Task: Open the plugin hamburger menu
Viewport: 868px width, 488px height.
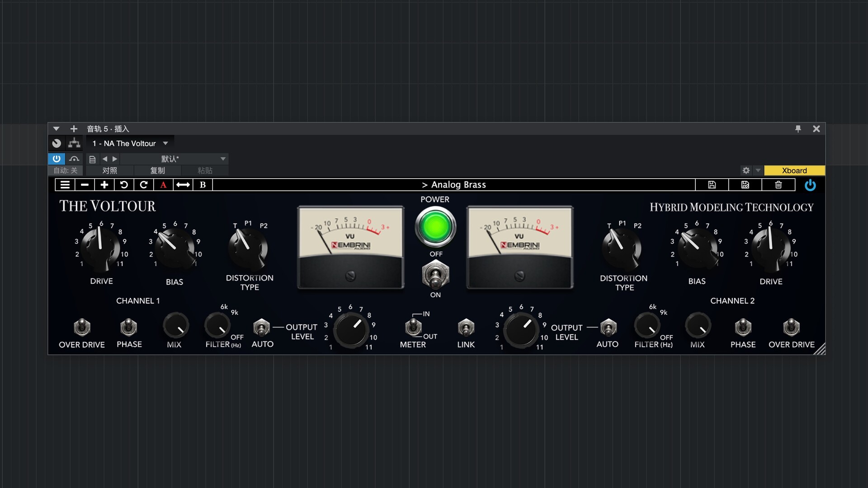Action: pos(65,185)
